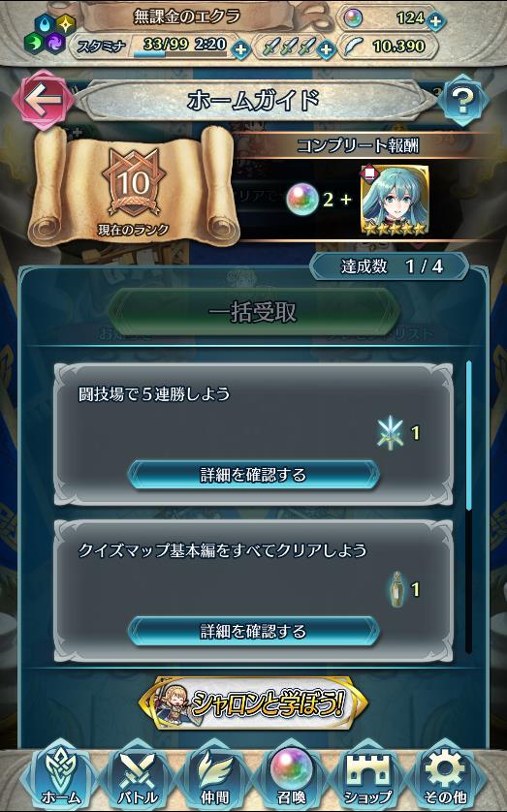The height and width of the screenshot is (812, 507).
Task: Tap the stamina 33/99 gauge
Action: point(180,47)
